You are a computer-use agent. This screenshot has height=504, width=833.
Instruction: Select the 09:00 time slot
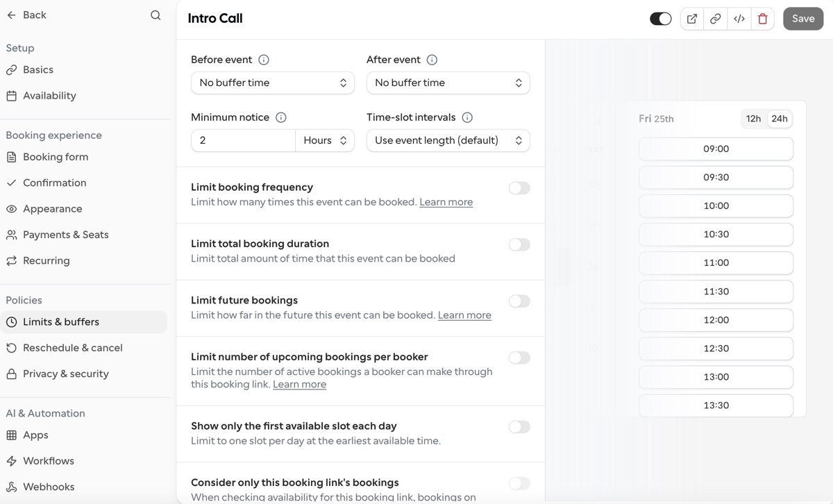coord(716,149)
